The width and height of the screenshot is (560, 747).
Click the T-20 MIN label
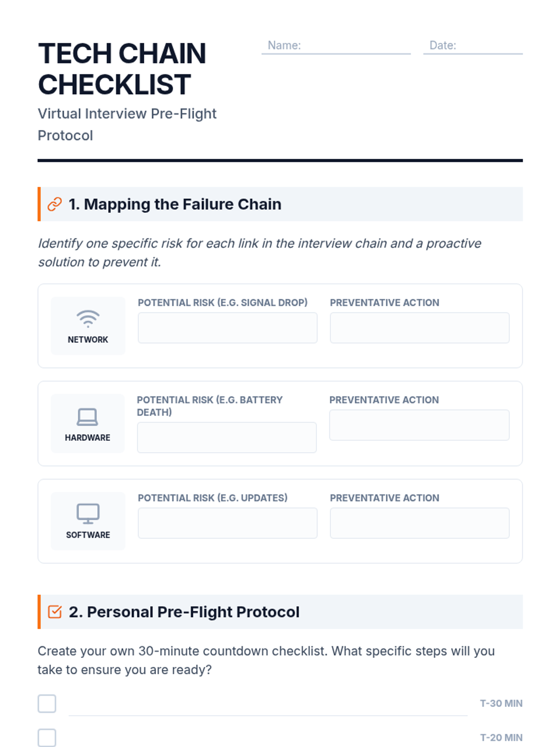click(501, 738)
